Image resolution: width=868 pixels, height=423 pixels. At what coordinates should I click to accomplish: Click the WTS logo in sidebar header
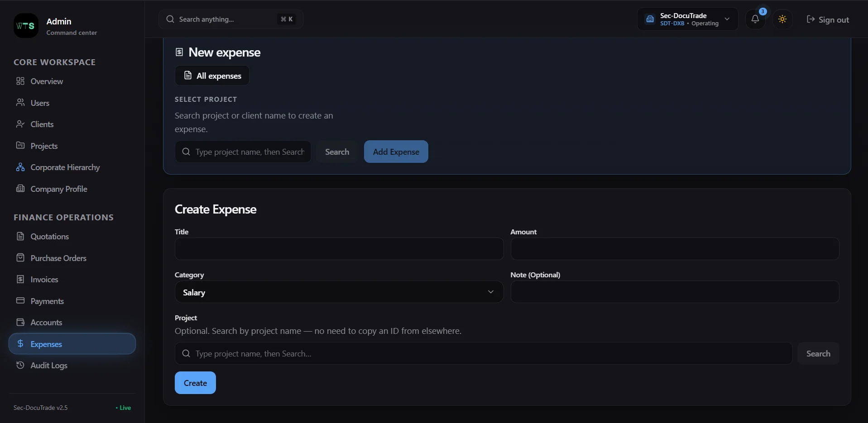pyautogui.click(x=26, y=26)
